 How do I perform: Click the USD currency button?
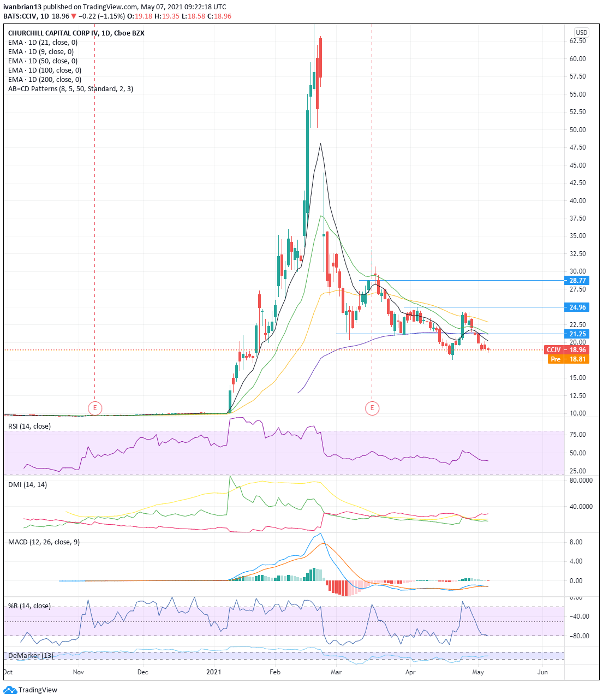point(582,33)
